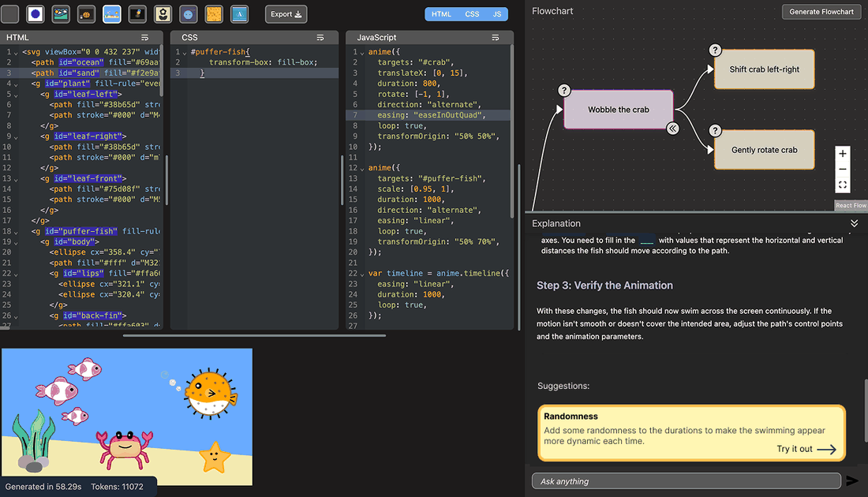Fold the puffer-fish anime block at JavaScript line 12
The width and height of the screenshot is (868, 497).
(362, 168)
